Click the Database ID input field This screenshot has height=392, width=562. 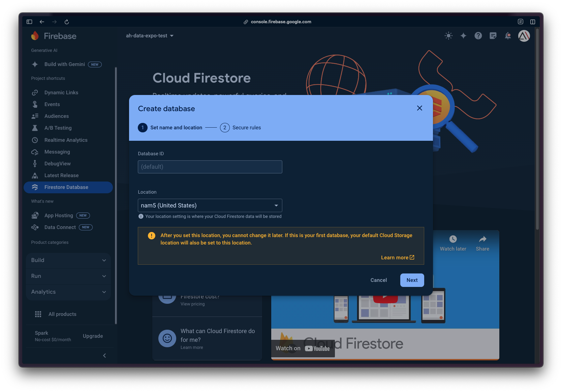point(210,167)
